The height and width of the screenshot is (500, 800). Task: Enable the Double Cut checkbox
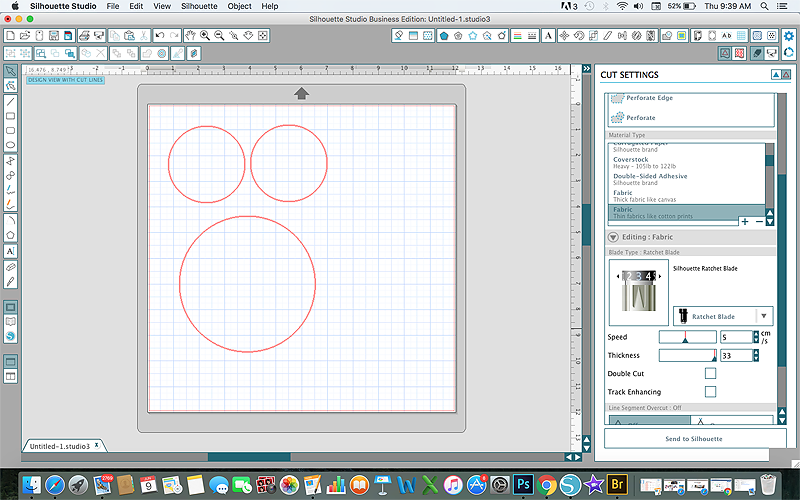click(710, 373)
